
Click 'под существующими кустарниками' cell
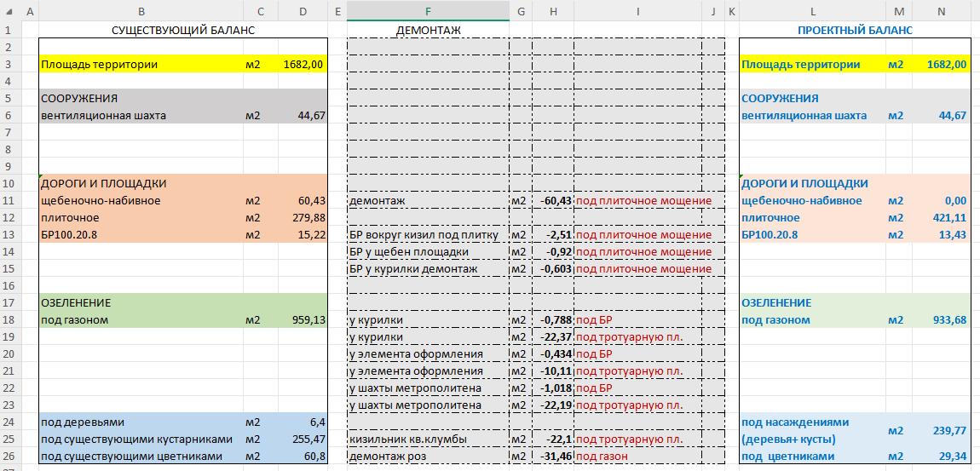pos(141,439)
